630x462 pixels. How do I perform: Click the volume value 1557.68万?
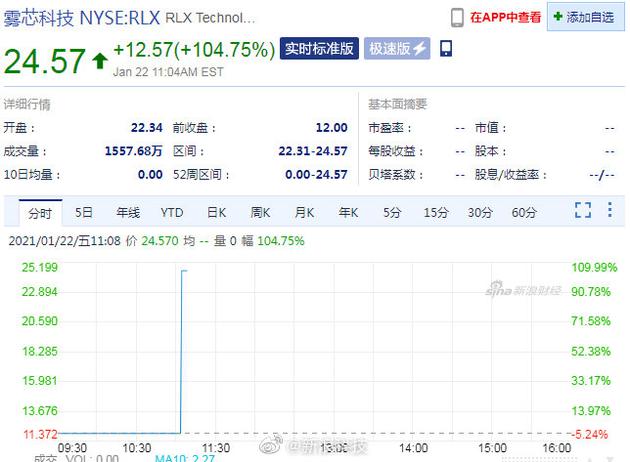pyautogui.click(x=133, y=151)
